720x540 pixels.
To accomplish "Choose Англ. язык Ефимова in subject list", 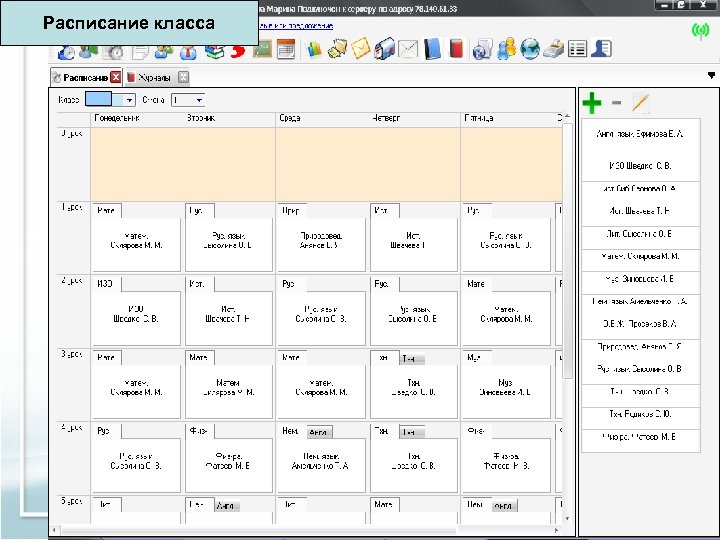I will click(x=640, y=134).
